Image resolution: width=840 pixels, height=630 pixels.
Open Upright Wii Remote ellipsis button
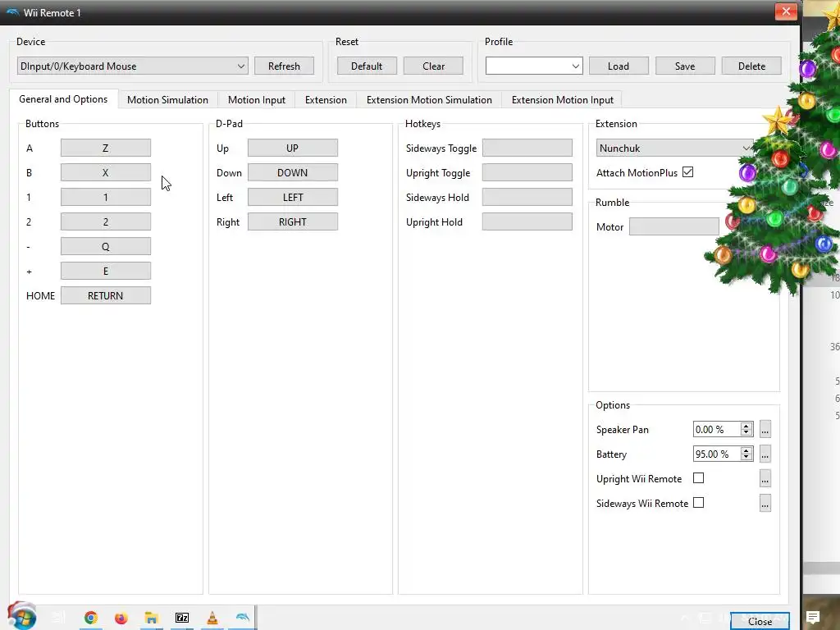[x=765, y=478]
